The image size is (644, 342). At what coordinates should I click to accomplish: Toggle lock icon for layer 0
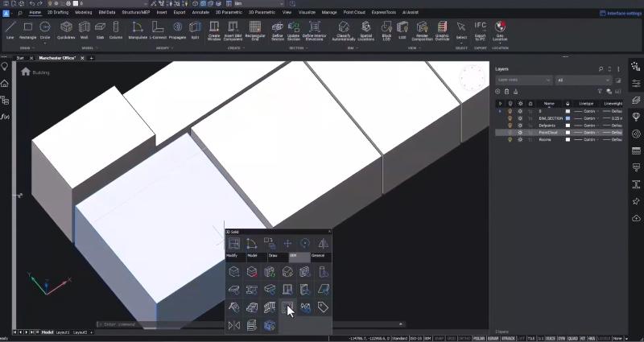tap(530, 111)
